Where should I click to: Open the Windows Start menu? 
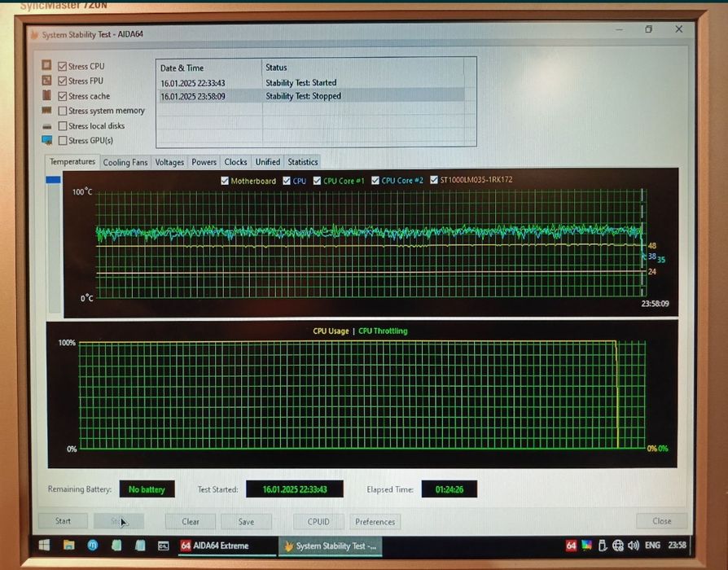click(44, 545)
